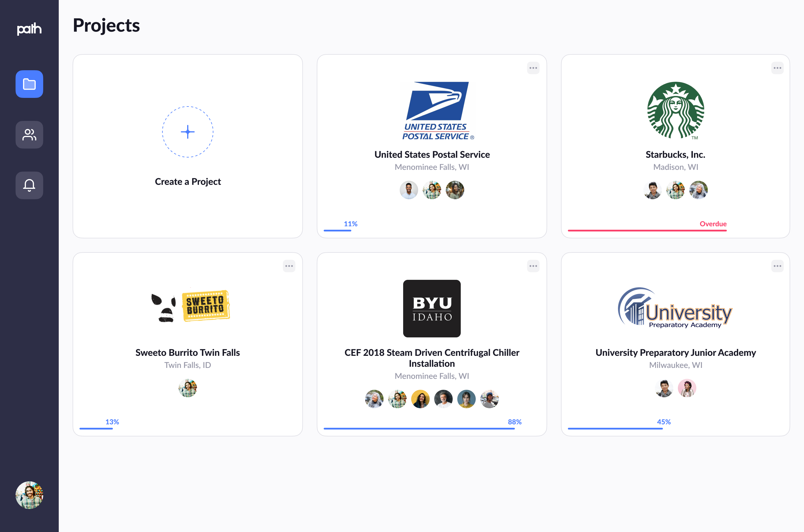The height and width of the screenshot is (532, 804).
Task: Click the Madison, WI location text
Action: click(x=675, y=167)
